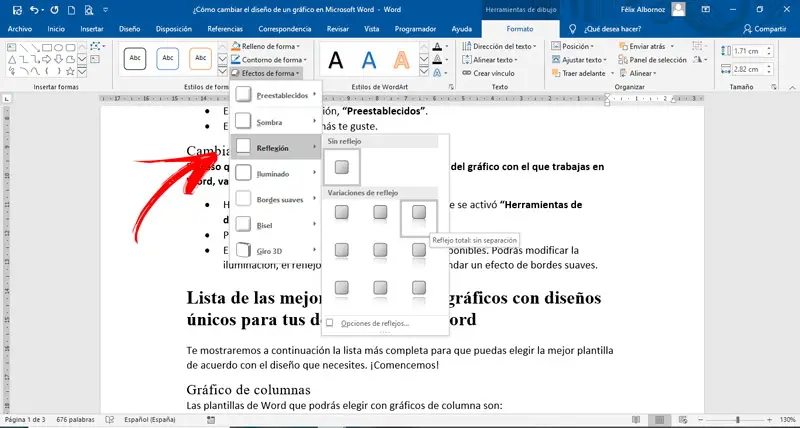Open the Sombra effects submenu
Screen dimensions: 800x428
276,122
